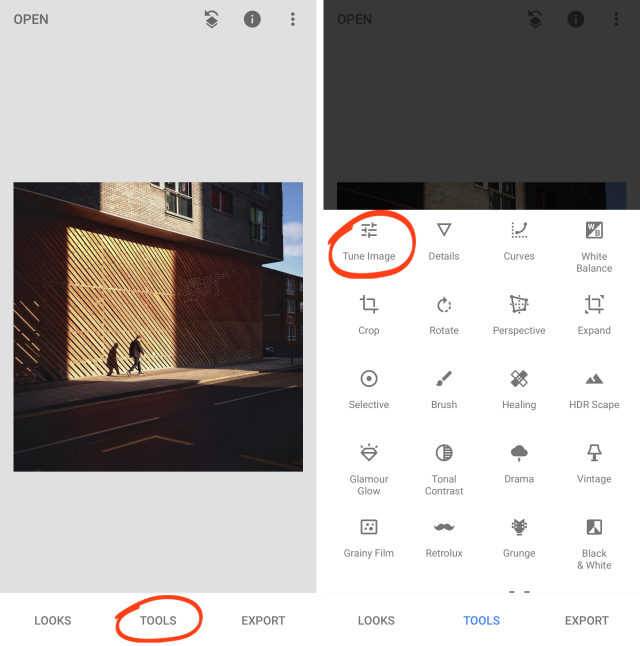Select the Retrolux mustache icon
Viewport: 640px width, 646px height.
(444, 527)
